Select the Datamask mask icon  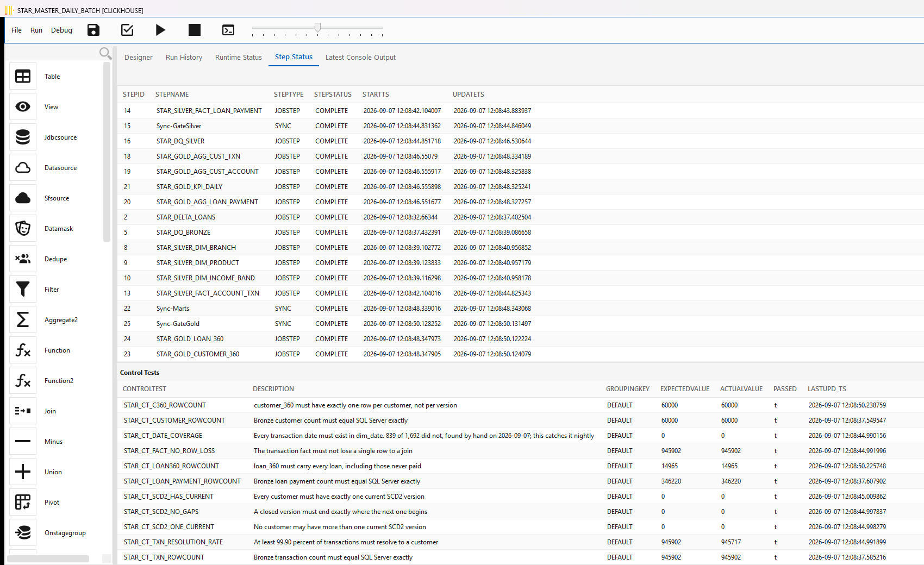[23, 229]
